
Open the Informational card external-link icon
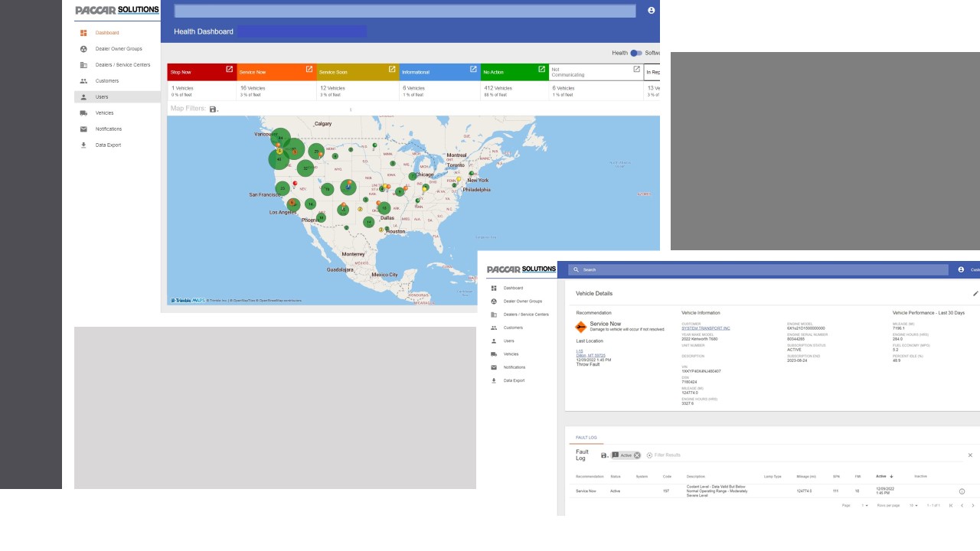point(473,69)
